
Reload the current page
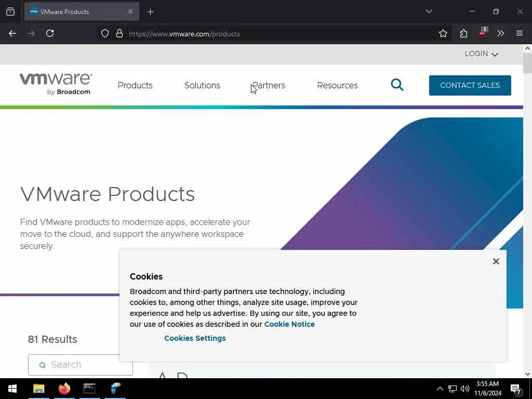point(50,33)
